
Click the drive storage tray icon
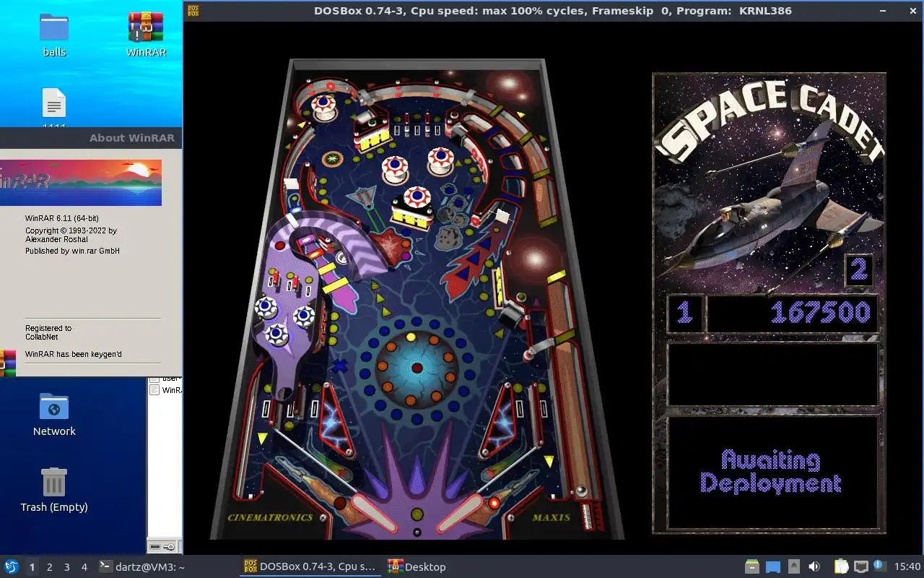point(752,567)
